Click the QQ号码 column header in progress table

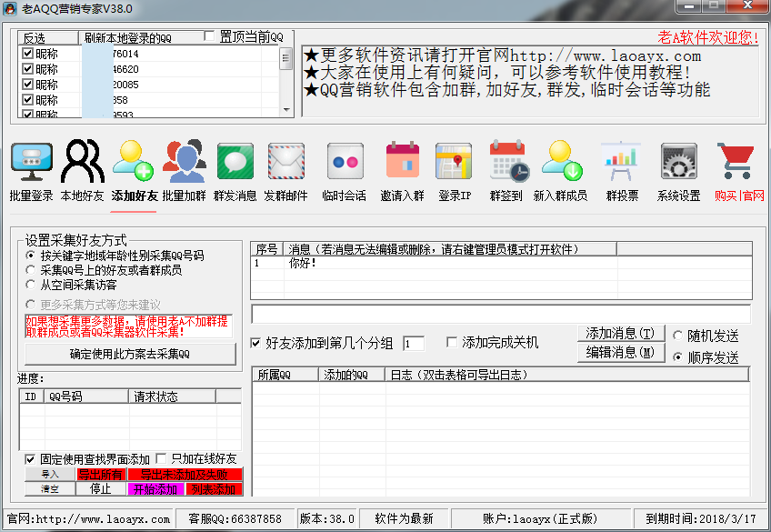pos(86,396)
